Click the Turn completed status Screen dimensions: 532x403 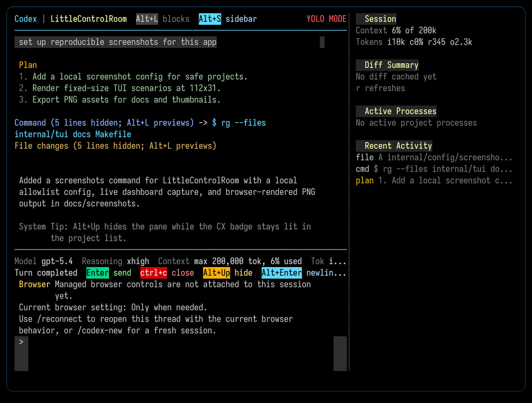click(46, 272)
